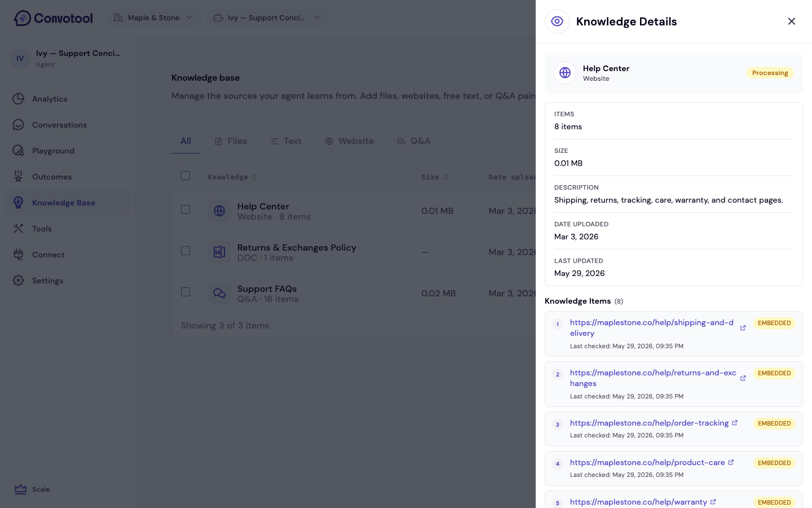Open the Connect page
Viewport: 812px width, 508px height.
pyautogui.click(x=67, y=255)
